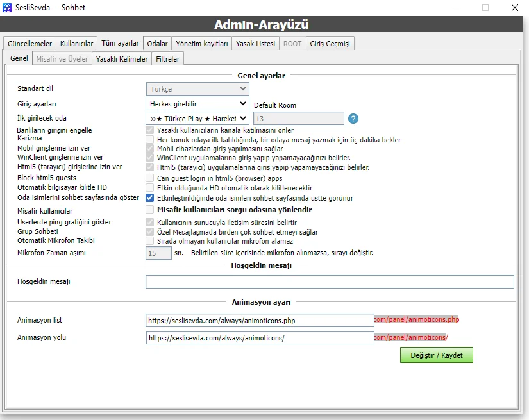Uncheck Oda isimlerini sohbet sayfasında göster
This screenshot has width=529, height=420.
point(150,198)
